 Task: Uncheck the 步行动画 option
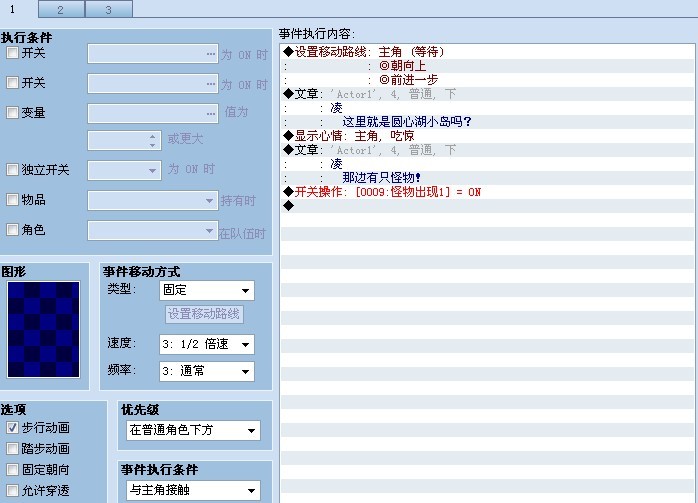click(x=12, y=428)
